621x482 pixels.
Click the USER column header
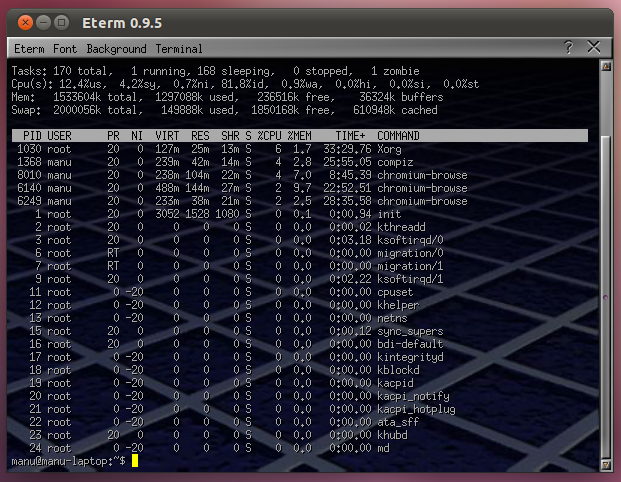(x=59, y=136)
